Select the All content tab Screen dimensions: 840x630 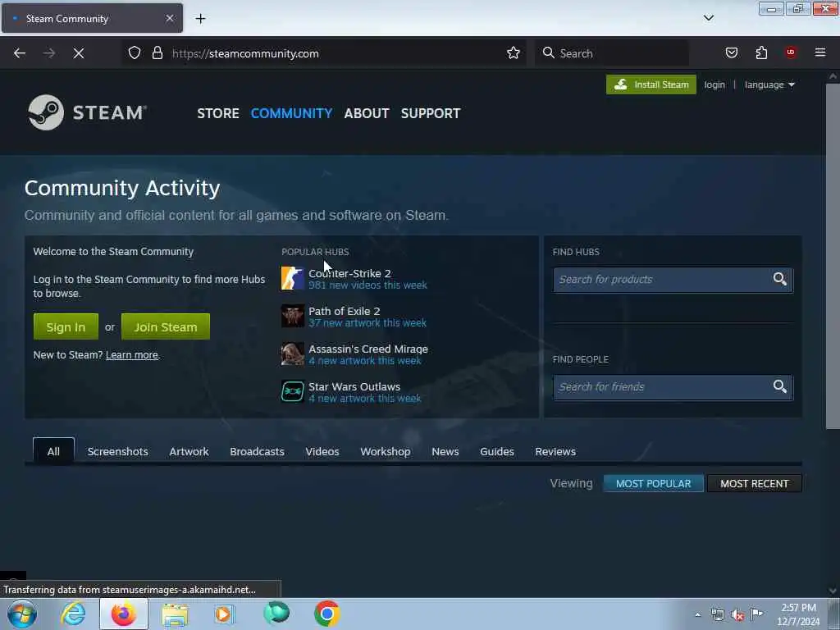pos(53,451)
